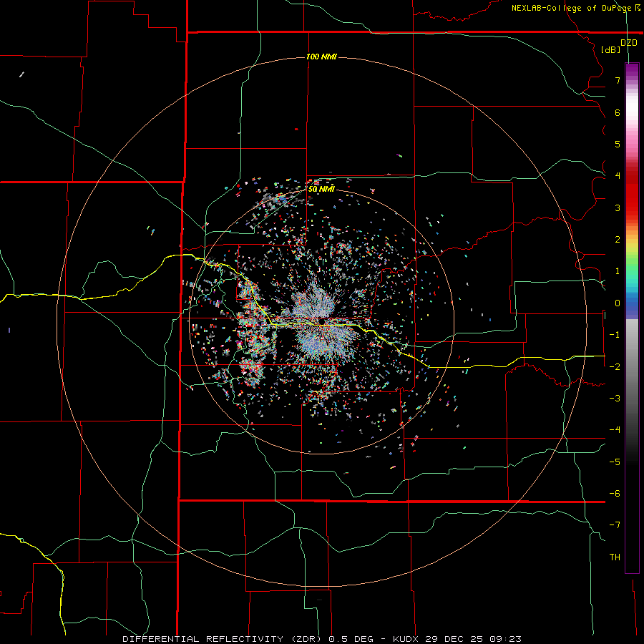Viewport: 644px width, 644px height.
Task: Click the 1 value on the scale
Action: click(618, 271)
